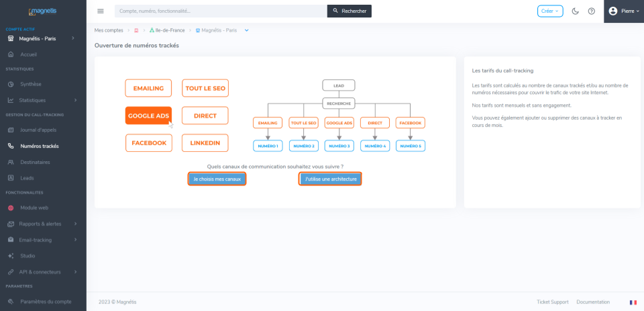Click the Magnétis logo
The width and height of the screenshot is (644, 311).
coord(43,11)
